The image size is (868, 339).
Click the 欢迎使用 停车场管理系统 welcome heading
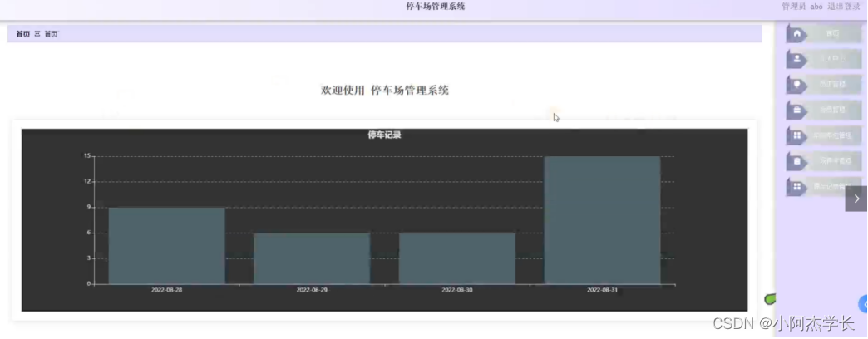[x=385, y=90]
